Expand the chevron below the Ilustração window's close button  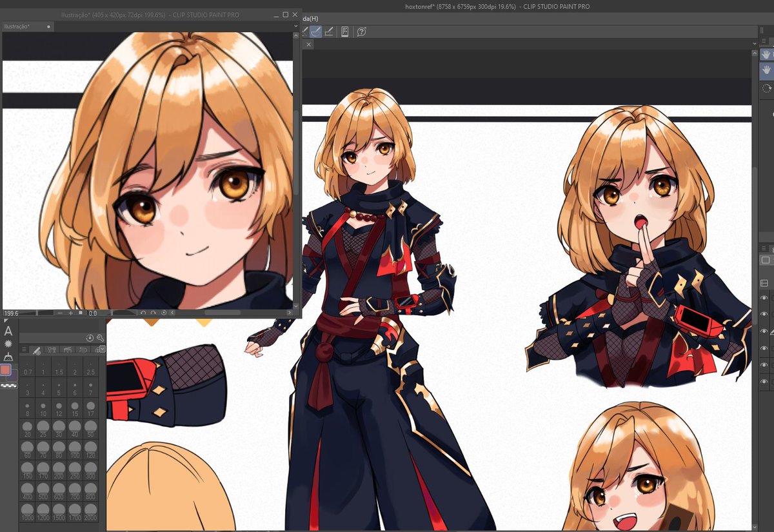point(296,26)
